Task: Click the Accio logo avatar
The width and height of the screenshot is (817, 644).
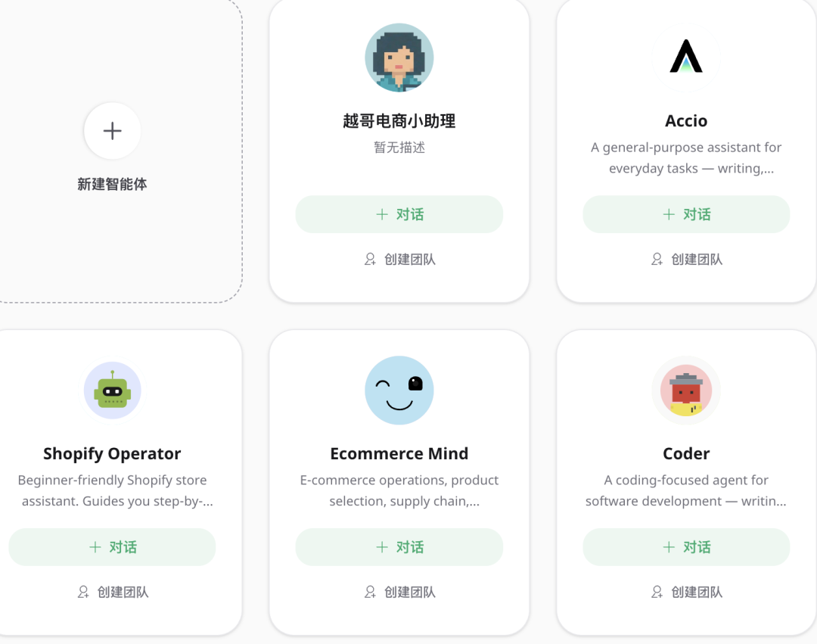Action: [x=686, y=58]
